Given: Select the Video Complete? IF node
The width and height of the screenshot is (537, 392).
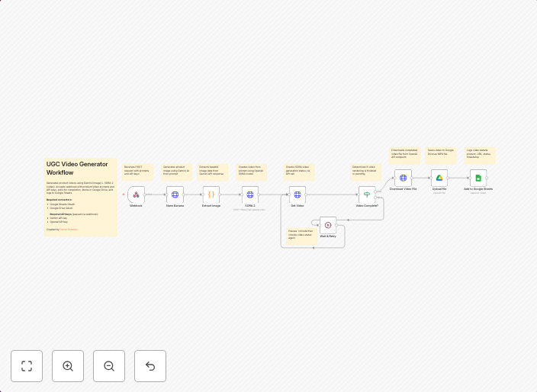Looking at the screenshot, I should tap(367, 194).
